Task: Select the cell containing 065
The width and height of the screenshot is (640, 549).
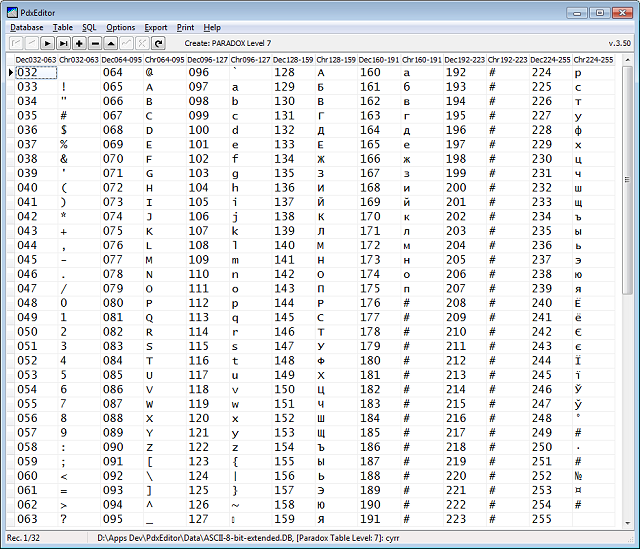Action: (122, 87)
